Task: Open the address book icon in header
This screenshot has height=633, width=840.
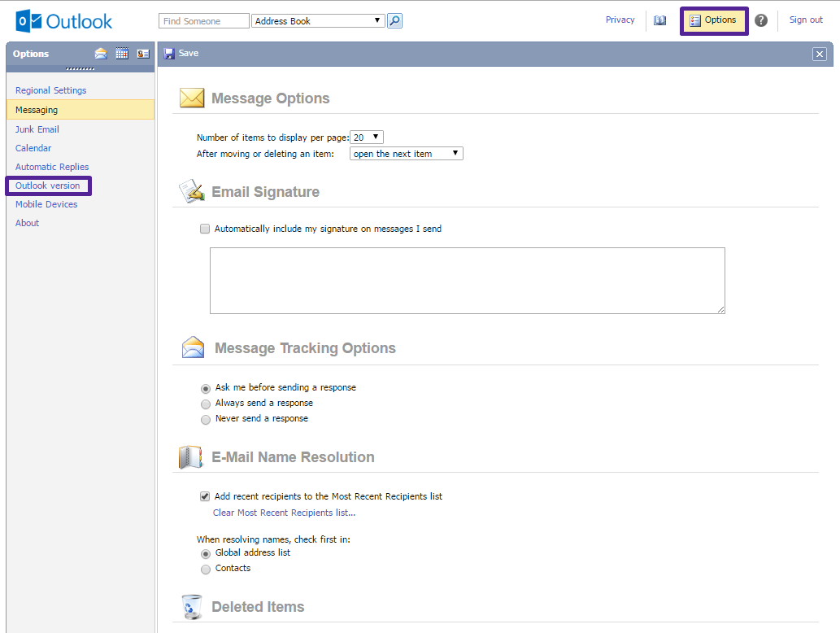Action: [660, 20]
